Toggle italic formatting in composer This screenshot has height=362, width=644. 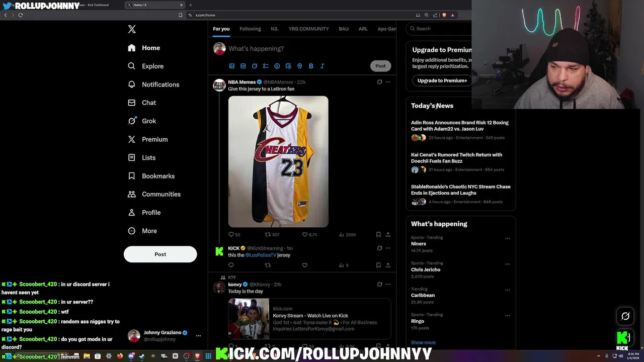click(x=322, y=66)
